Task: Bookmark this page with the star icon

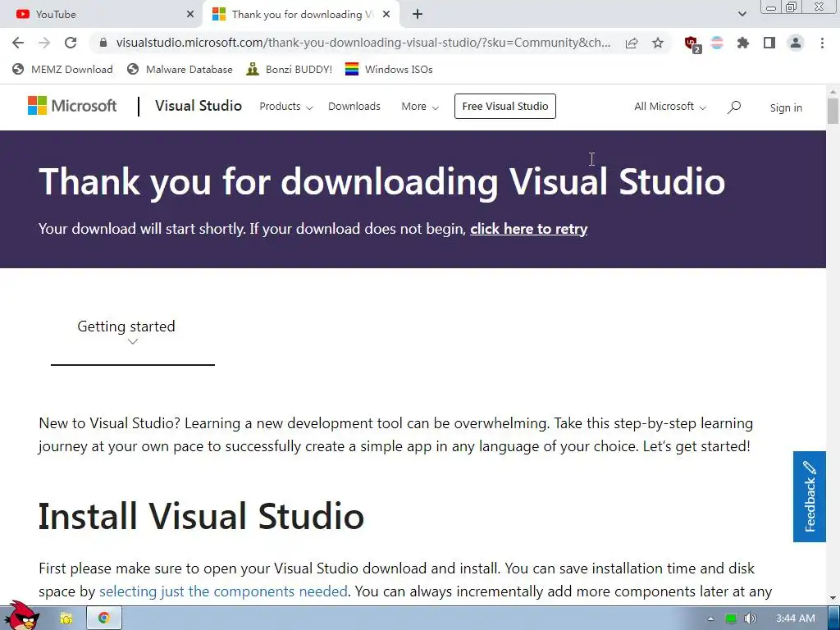Action: (658, 43)
